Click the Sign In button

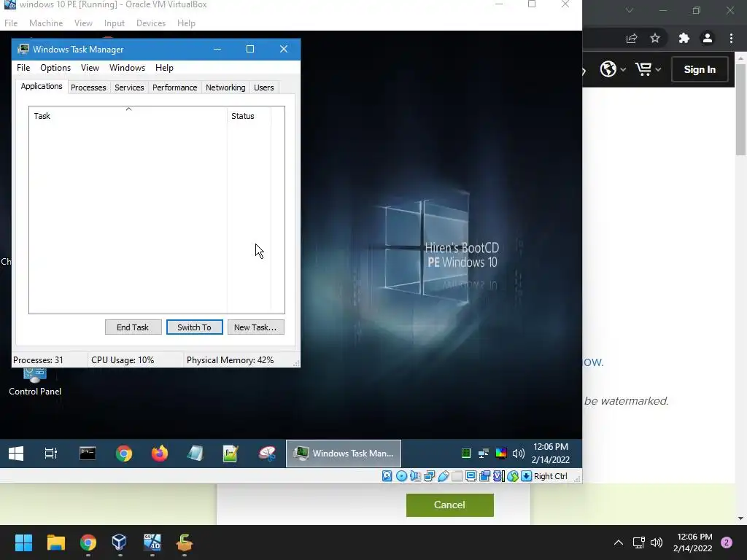click(700, 69)
